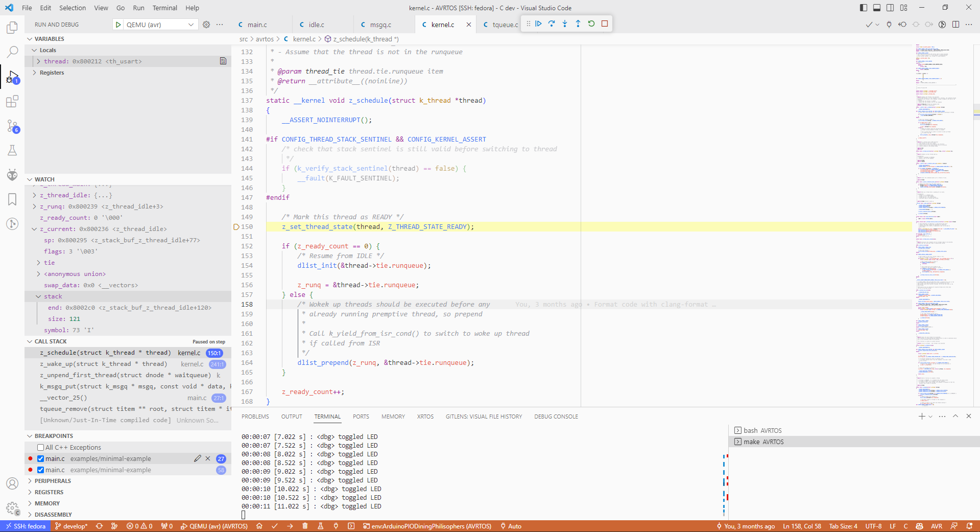Open editor More Actions ellipsis menu

click(969, 25)
